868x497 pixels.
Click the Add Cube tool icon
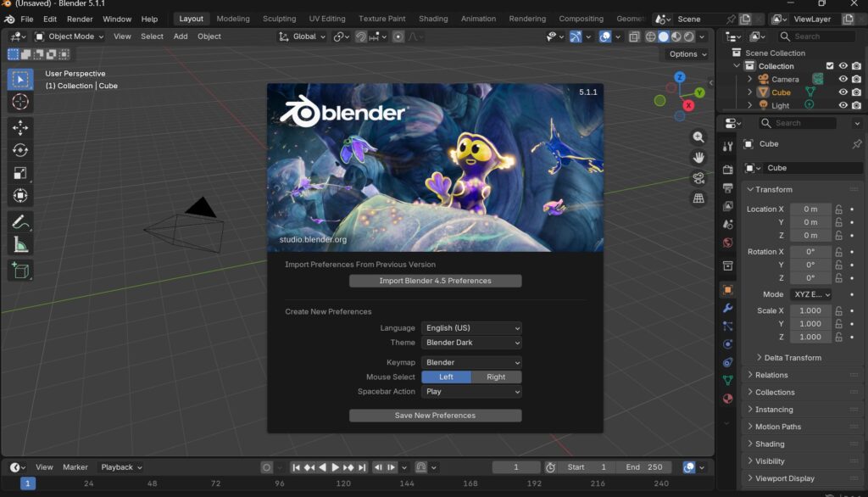click(x=20, y=271)
